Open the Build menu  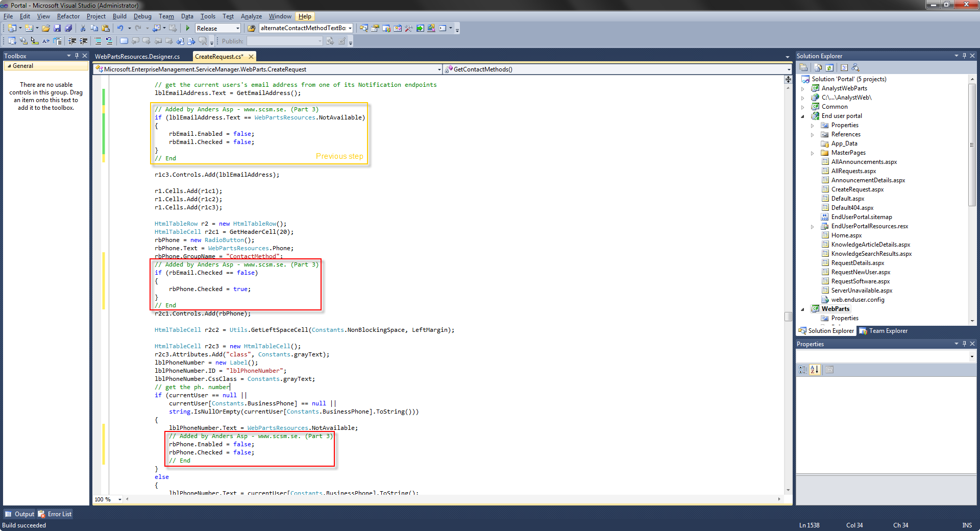click(119, 16)
